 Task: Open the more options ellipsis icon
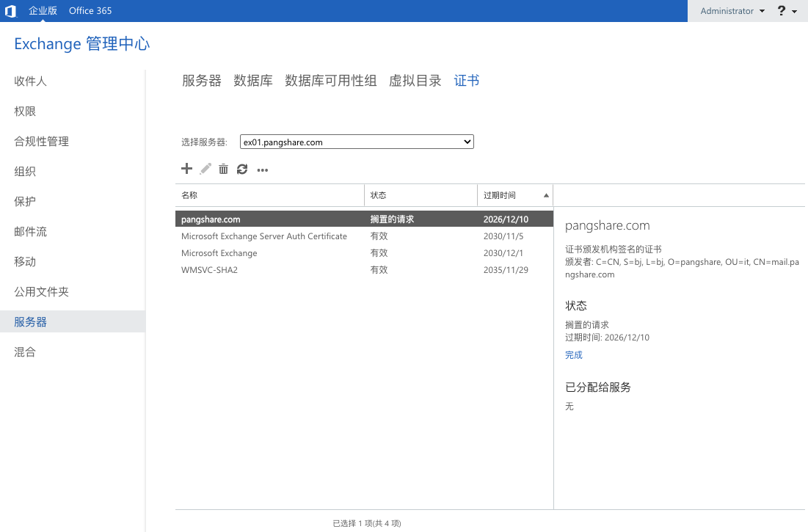pos(262,170)
